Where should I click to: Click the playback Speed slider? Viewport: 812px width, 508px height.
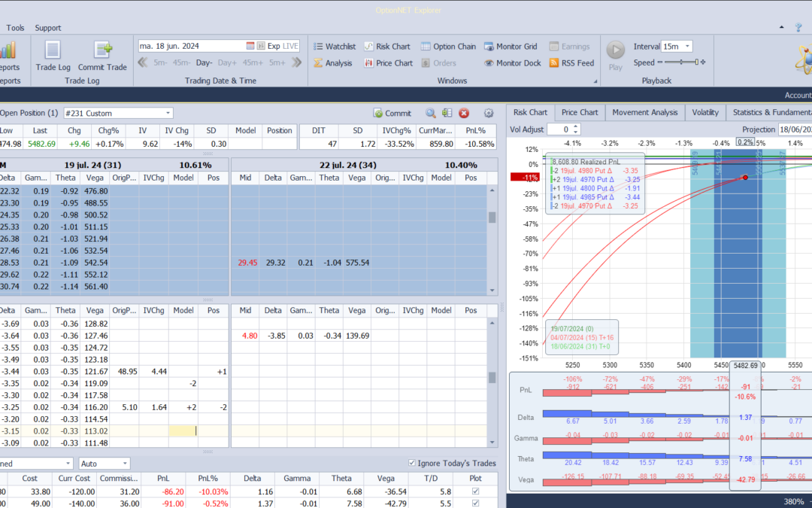point(681,62)
